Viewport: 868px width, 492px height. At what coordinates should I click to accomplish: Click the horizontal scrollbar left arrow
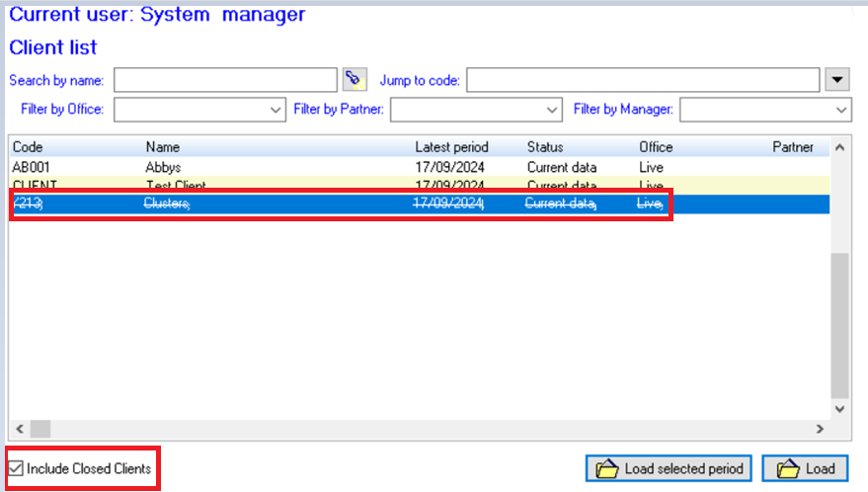[20, 429]
